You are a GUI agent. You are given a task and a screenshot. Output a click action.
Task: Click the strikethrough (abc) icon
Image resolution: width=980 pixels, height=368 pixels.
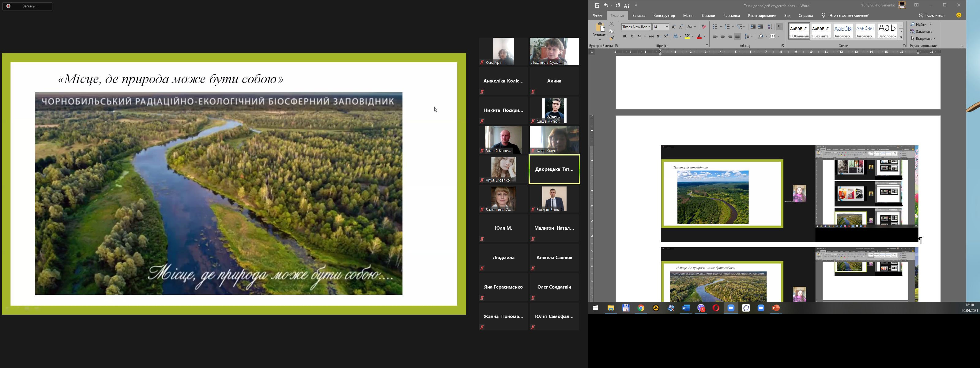[651, 36]
